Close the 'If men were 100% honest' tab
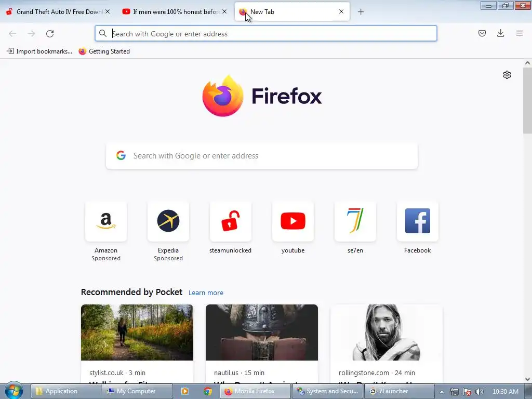Screen dimensions: 532x399 224,11
